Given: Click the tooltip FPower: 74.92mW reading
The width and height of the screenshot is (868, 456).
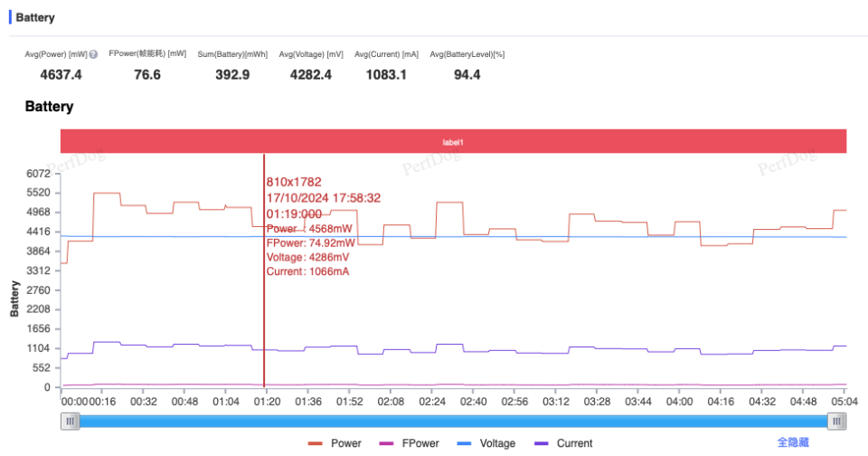Looking at the screenshot, I should pos(310,243).
